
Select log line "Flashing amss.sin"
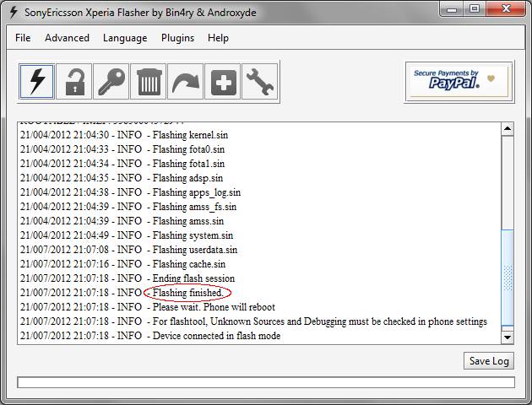(x=122, y=221)
